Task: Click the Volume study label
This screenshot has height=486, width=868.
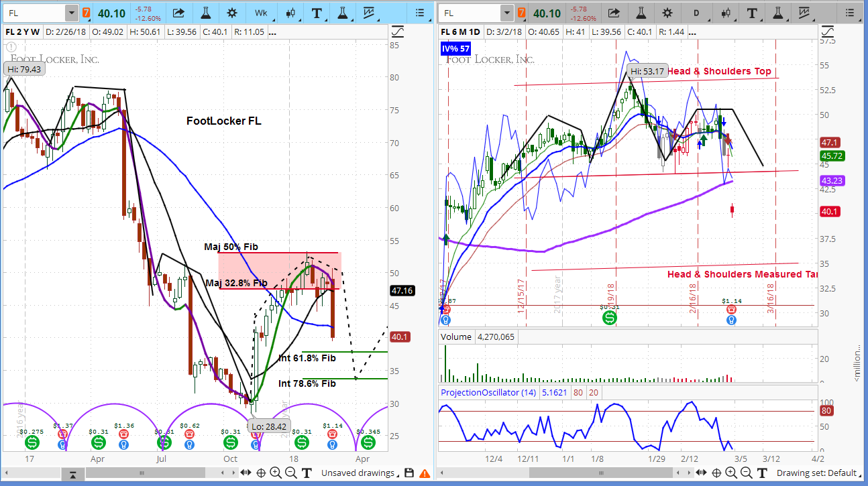Action: click(x=455, y=337)
